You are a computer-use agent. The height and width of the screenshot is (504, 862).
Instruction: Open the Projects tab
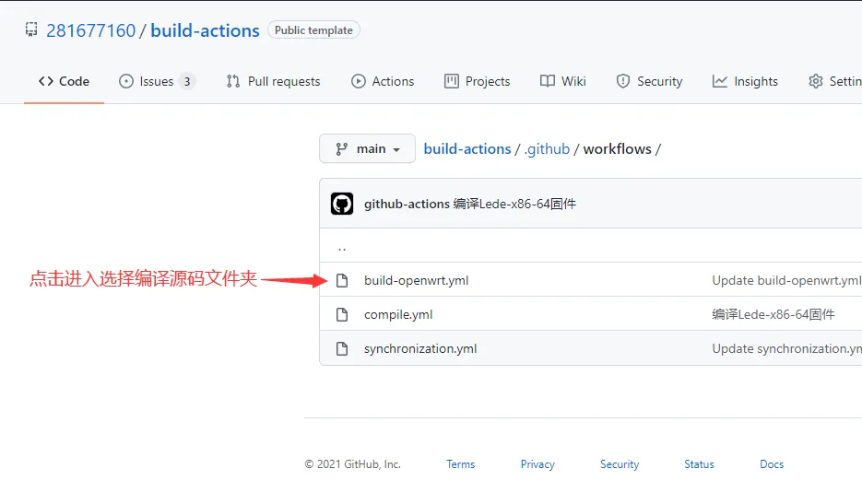(477, 81)
